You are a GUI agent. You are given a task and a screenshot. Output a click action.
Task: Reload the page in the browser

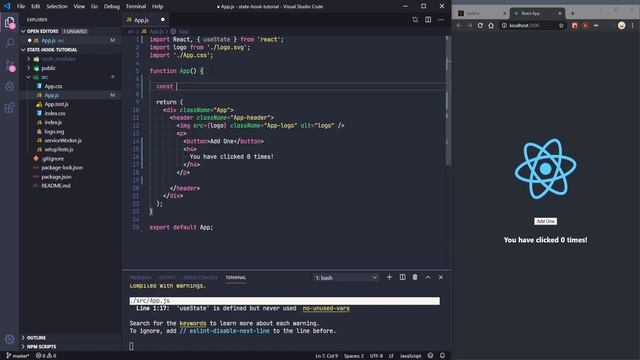tap(480, 25)
